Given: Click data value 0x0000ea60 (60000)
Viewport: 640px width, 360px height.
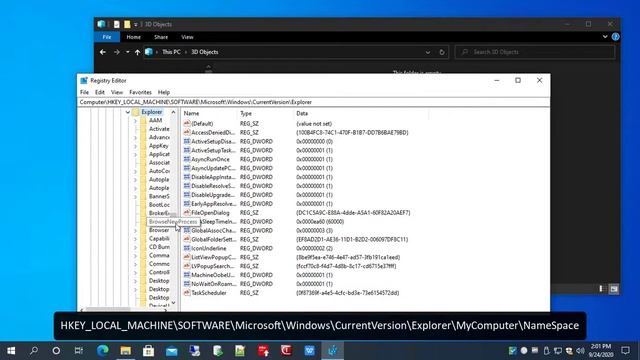Looking at the screenshot, I should pos(320,222).
